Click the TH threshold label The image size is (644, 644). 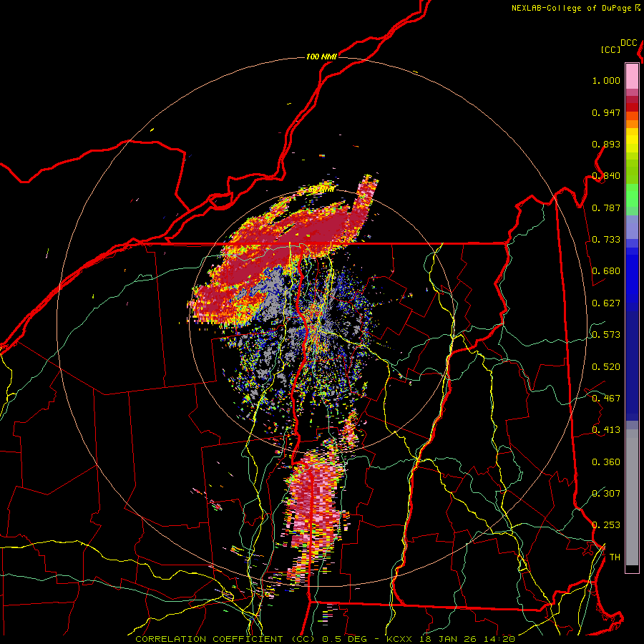click(x=615, y=557)
